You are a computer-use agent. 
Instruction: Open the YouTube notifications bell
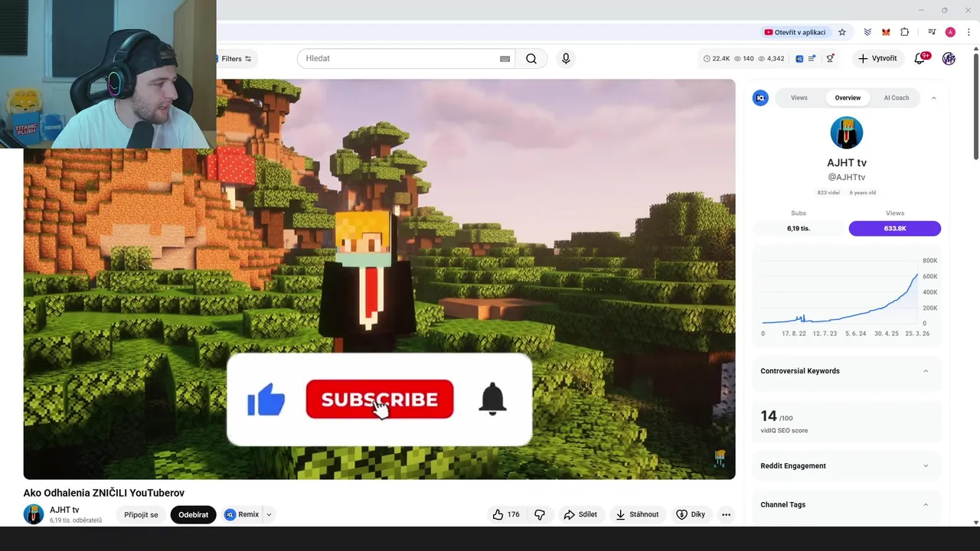920,58
